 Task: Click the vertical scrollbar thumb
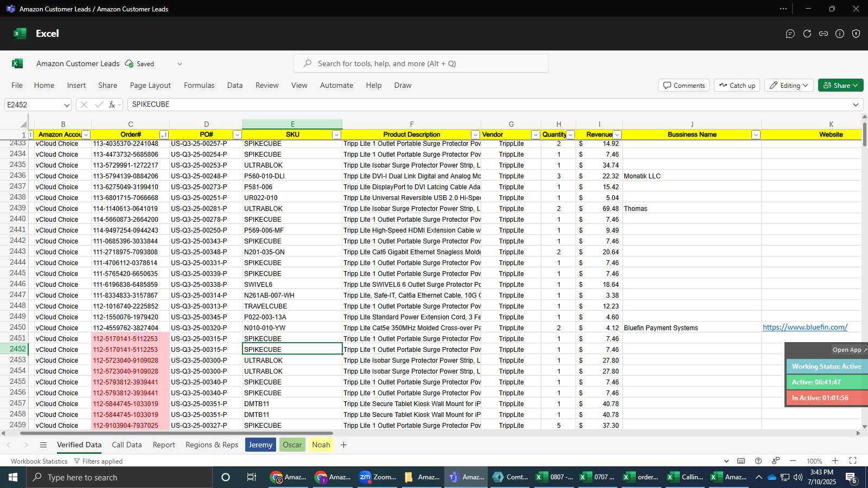pos(864,134)
